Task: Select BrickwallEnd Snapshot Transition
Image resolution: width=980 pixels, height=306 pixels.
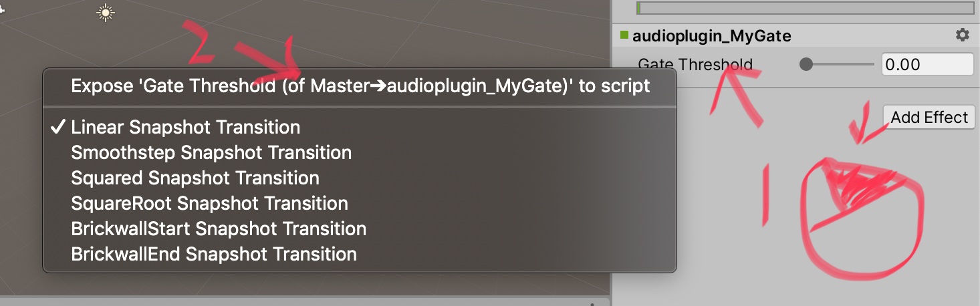Action: click(x=214, y=254)
